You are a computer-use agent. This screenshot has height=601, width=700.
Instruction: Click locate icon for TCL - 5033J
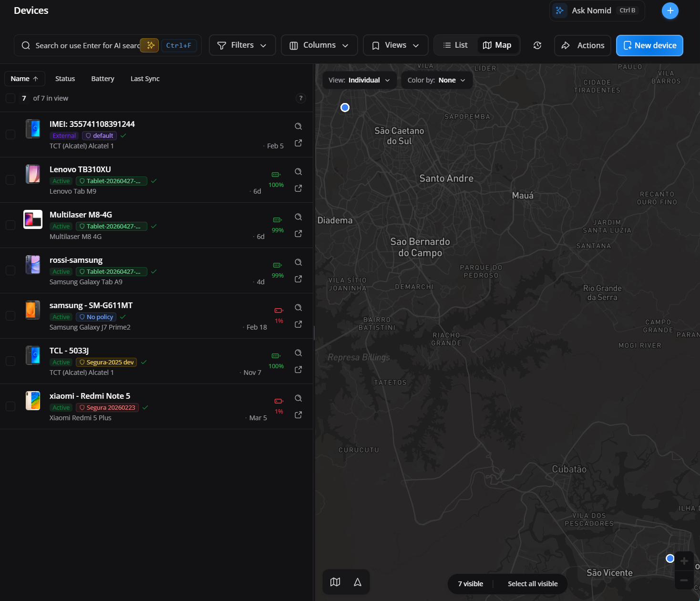[298, 353]
